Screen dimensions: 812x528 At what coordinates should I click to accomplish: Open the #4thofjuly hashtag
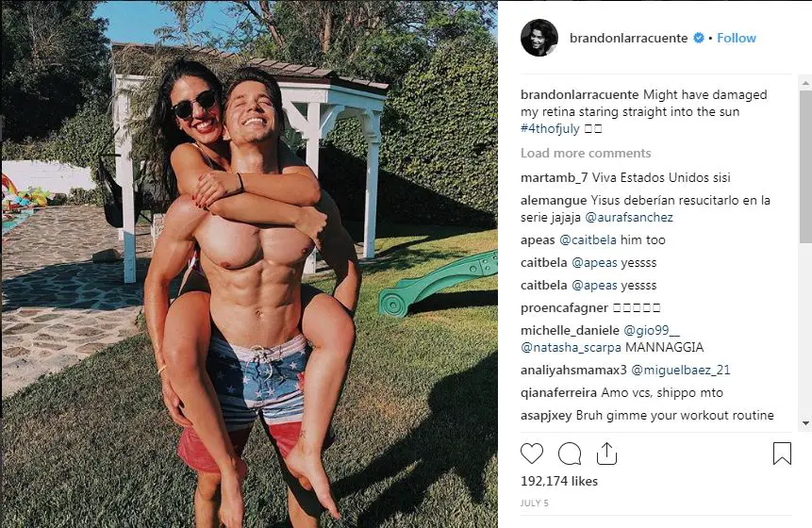click(550, 128)
